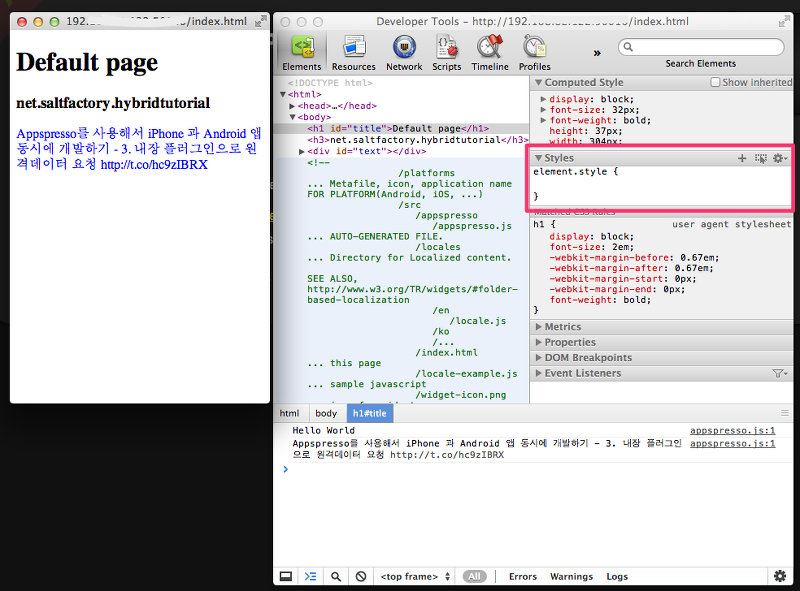The width and height of the screenshot is (800, 591).
Task: Filter console by Warnings
Action: point(571,576)
